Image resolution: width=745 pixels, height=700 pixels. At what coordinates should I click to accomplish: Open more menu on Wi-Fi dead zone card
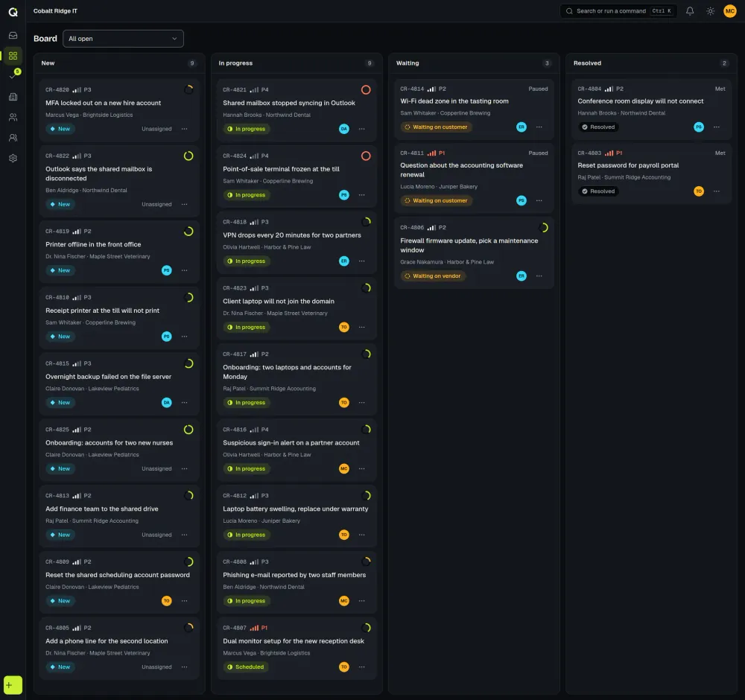(539, 127)
